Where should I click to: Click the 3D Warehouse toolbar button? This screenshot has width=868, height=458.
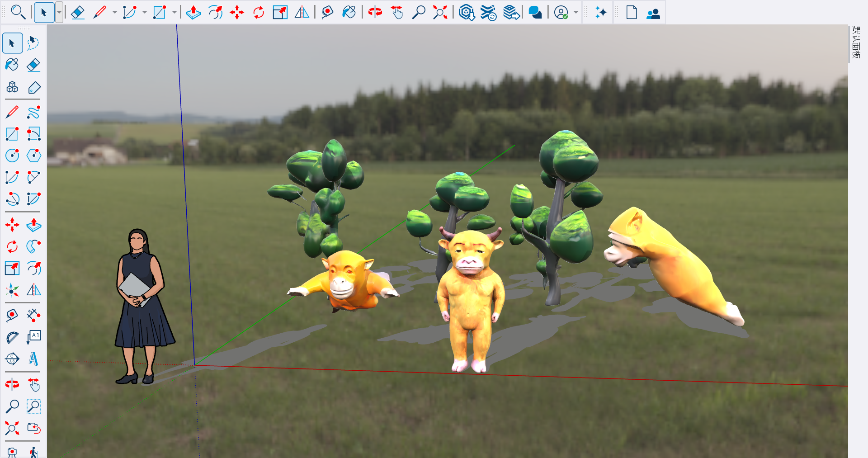pos(467,13)
